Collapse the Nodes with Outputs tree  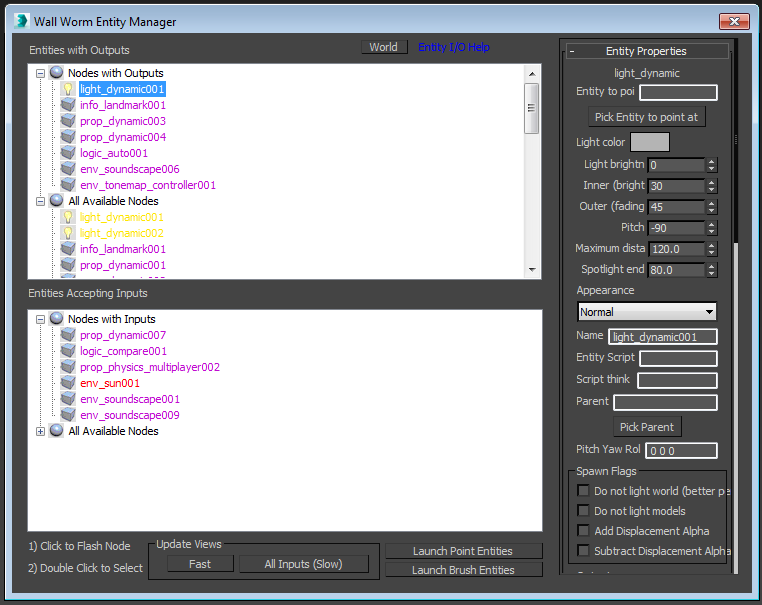(40, 73)
